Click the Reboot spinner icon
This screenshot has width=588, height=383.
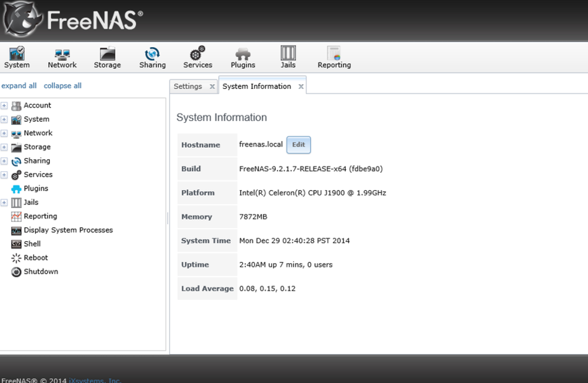click(16, 258)
